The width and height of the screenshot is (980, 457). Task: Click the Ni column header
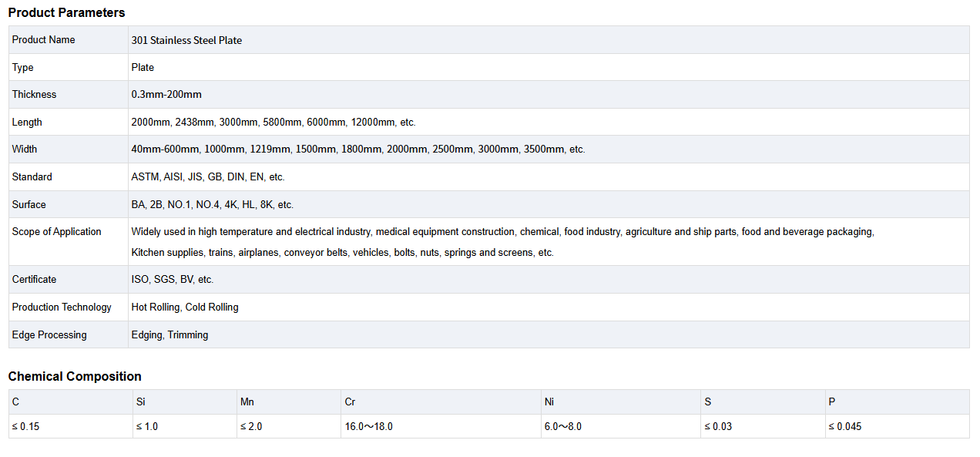[549, 402]
